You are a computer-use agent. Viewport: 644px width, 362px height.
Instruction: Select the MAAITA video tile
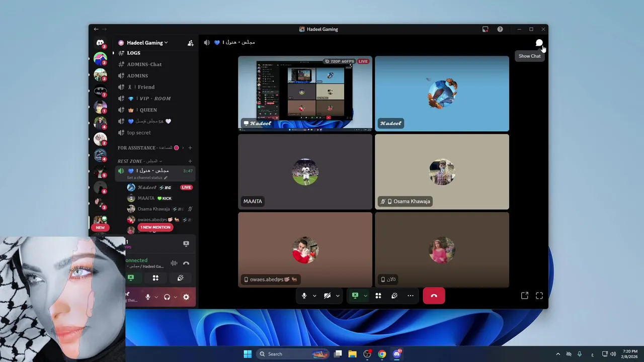tap(305, 171)
